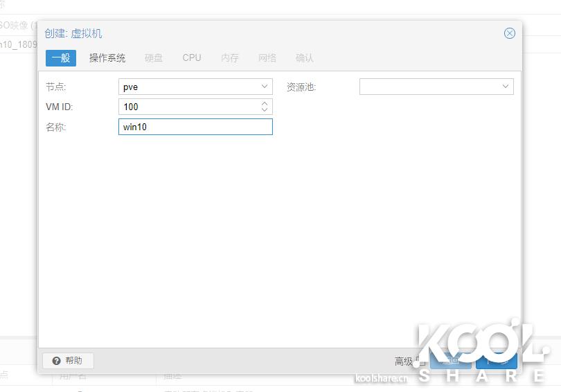Viewport: 561px width, 392px height.
Task: Open the CPU tab
Action: pos(192,58)
